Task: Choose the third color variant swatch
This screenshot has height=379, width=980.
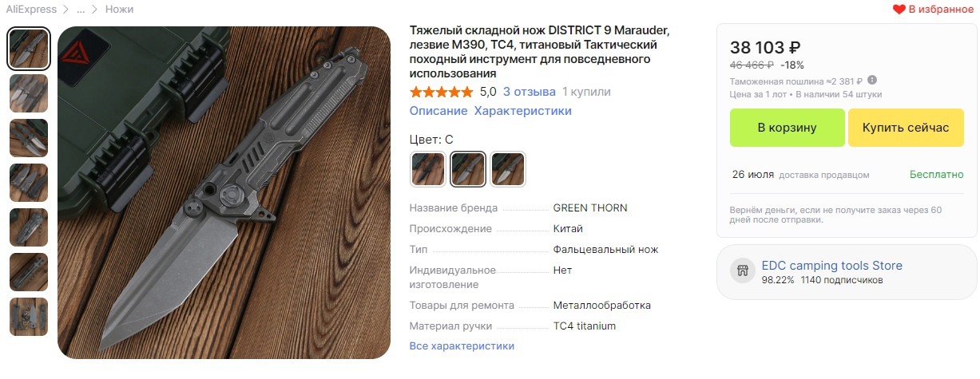Action: coord(508,168)
